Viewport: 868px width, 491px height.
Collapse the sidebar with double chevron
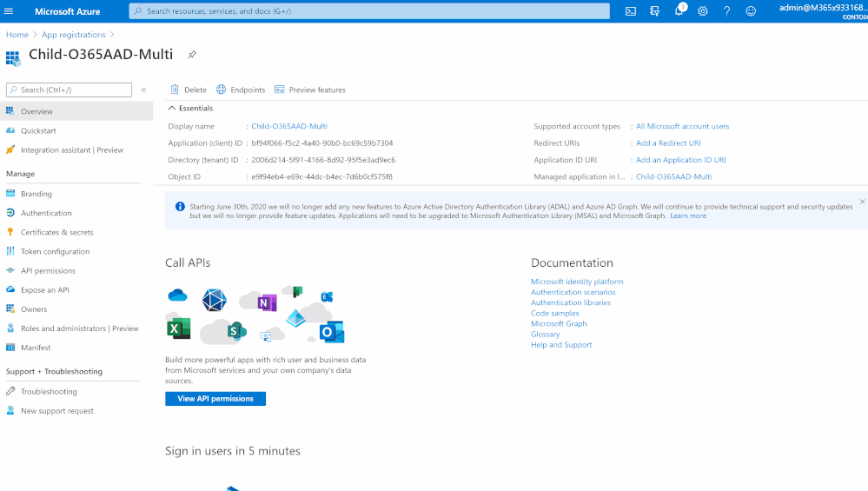(x=143, y=90)
